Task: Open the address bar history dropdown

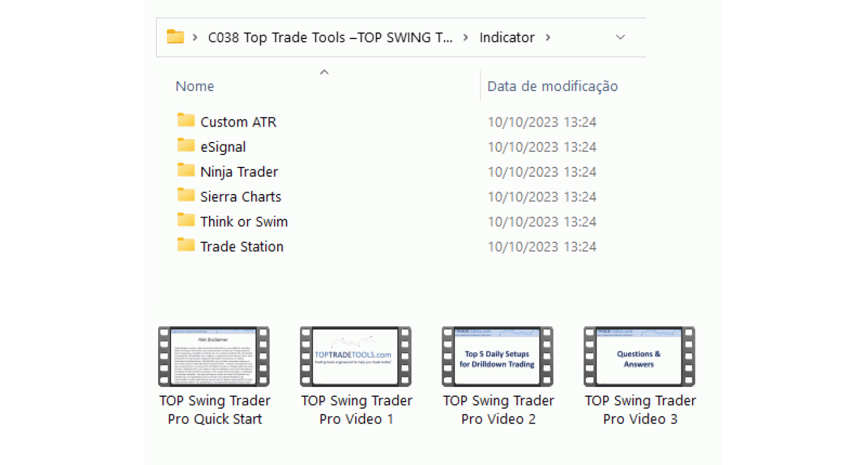Action: (620, 37)
